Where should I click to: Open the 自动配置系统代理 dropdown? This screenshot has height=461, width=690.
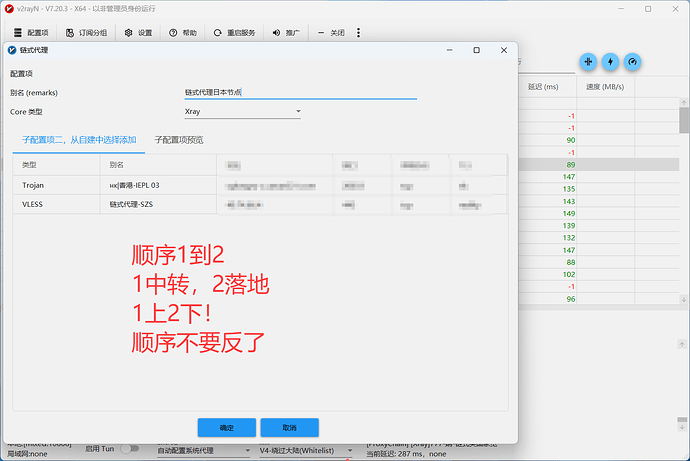click(204, 450)
